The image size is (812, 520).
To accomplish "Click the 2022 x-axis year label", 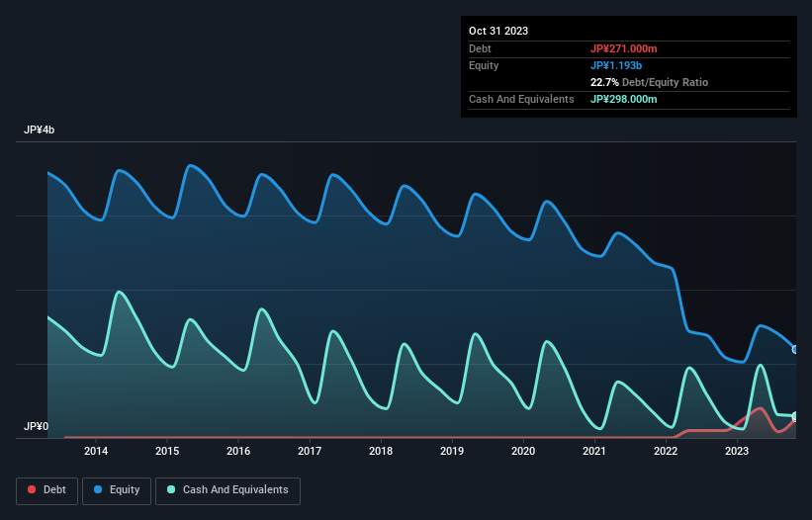I will pos(666,451).
